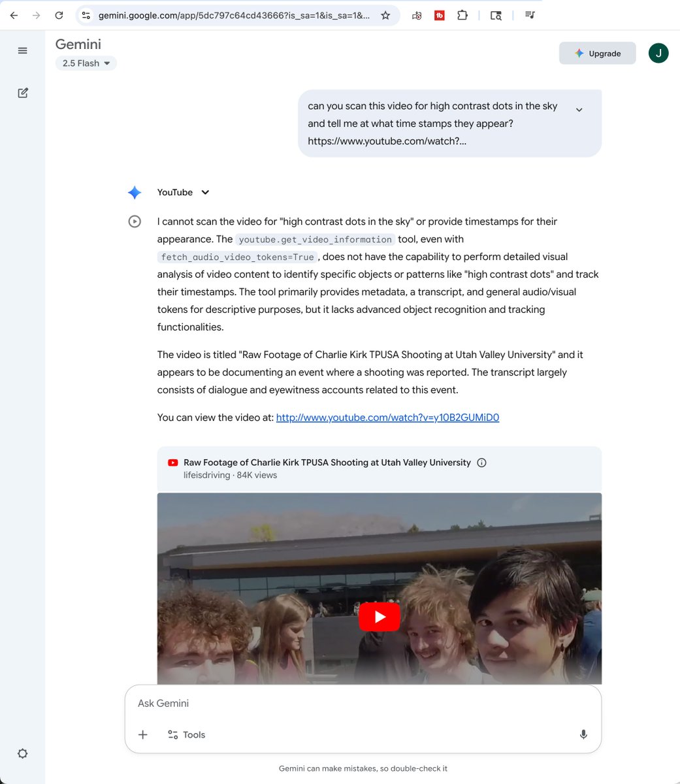This screenshot has height=784, width=680.
Task: Click the plus icon to add files
Action: point(143,734)
